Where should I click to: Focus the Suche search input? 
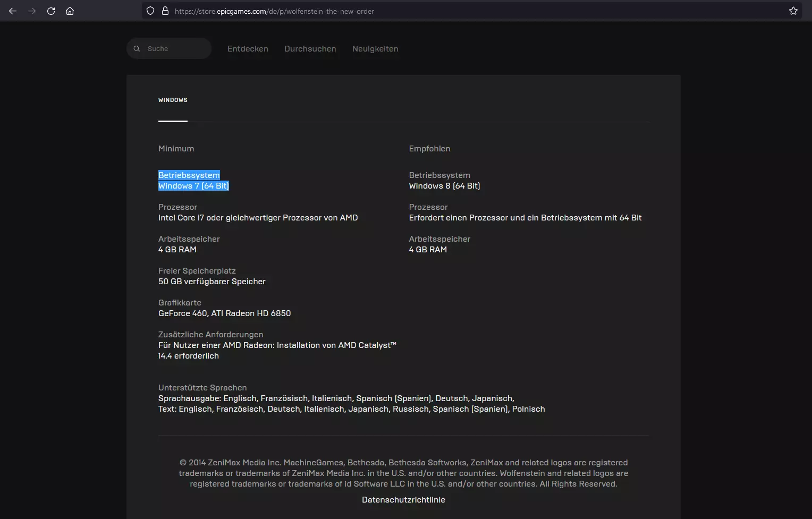click(x=169, y=48)
